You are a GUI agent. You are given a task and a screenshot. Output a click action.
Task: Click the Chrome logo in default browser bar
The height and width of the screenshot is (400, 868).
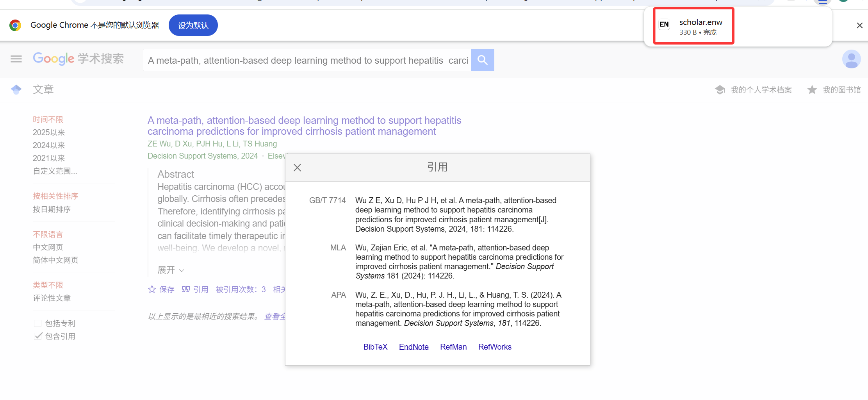pyautogui.click(x=15, y=25)
